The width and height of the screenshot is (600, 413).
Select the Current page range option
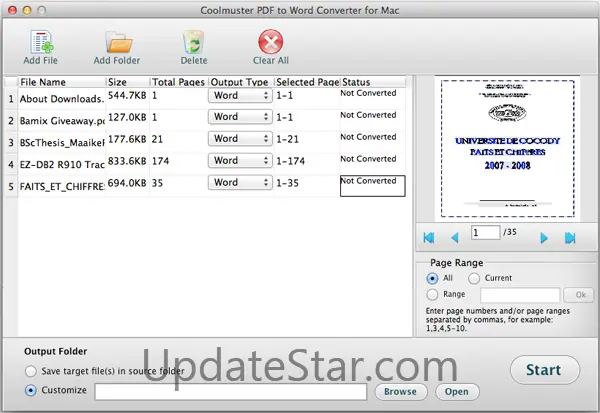point(474,278)
